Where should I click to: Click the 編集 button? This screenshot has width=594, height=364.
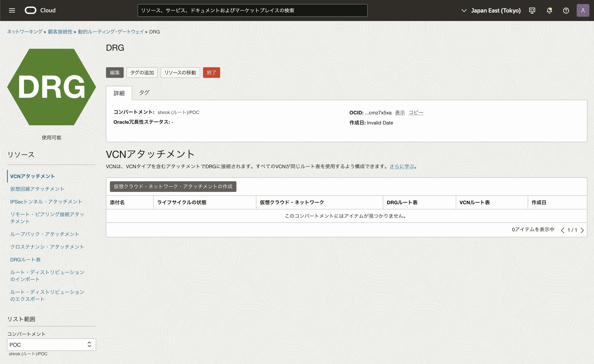point(115,73)
